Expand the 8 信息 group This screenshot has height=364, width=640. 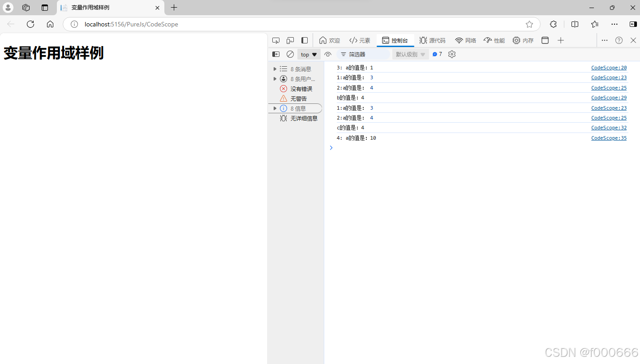click(x=275, y=108)
